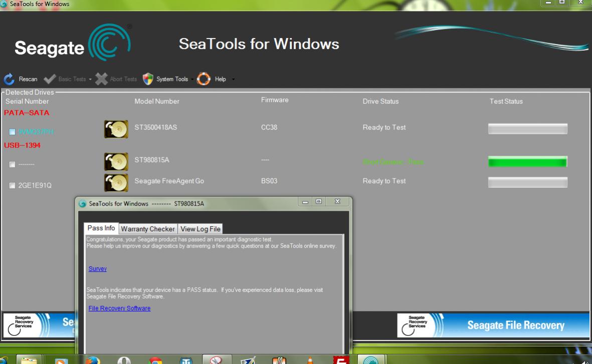Click the System Tools shield icon
592x364 pixels.
(x=148, y=79)
